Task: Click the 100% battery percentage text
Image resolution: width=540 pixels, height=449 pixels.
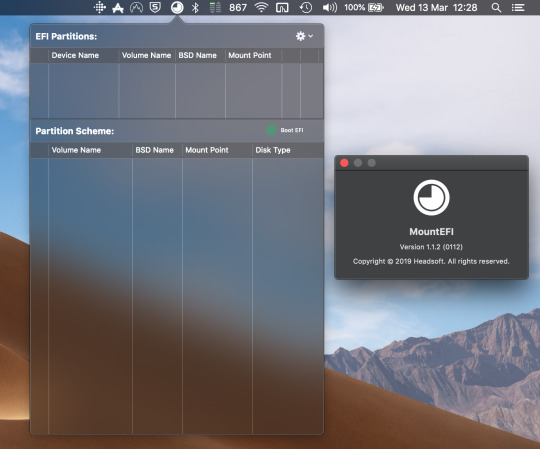Action: click(x=354, y=8)
